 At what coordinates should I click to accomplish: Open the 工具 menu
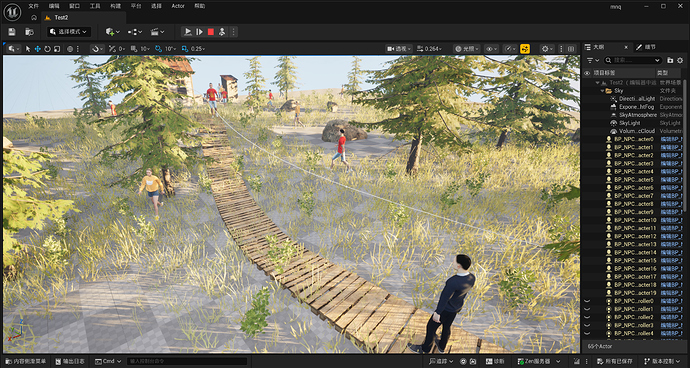(x=95, y=6)
